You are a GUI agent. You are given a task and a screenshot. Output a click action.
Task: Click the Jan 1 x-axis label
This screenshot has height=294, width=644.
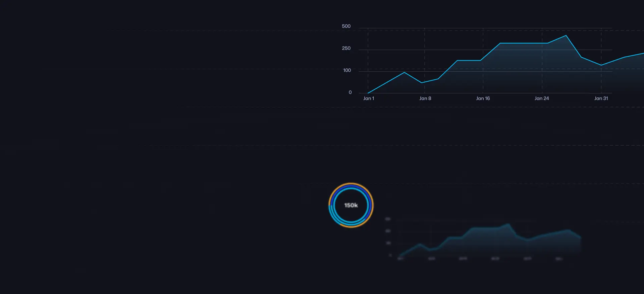(368, 98)
